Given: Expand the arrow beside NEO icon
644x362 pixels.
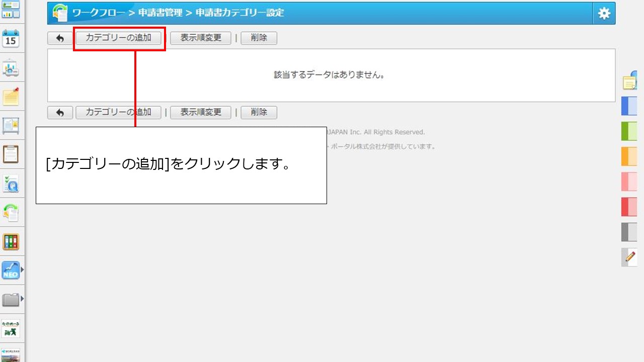Looking at the screenshot, I should [22, 270].
